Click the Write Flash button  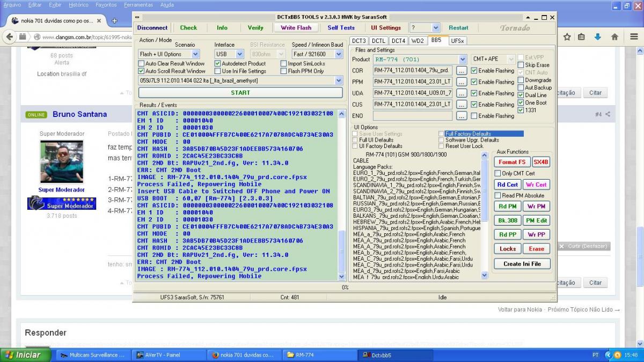tap(296, 28)
